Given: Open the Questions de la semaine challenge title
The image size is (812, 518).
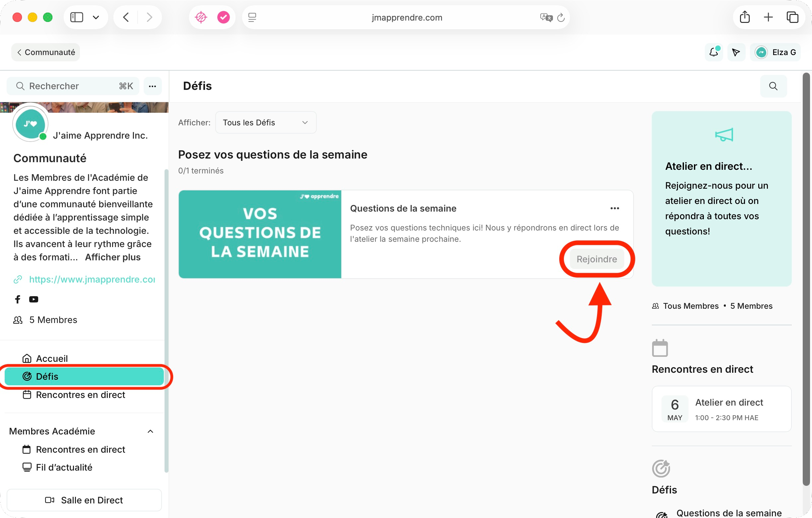Looking at the screenshot, I should point(403,208).
